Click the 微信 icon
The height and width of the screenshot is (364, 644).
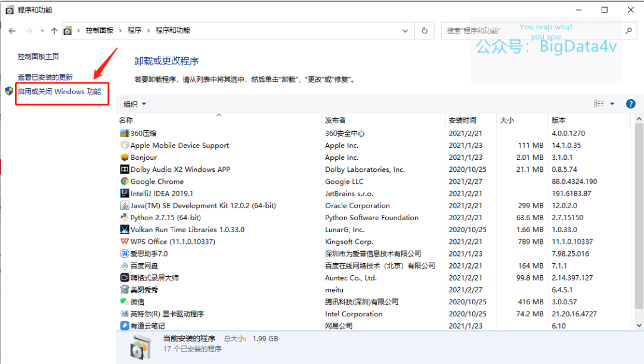pyautogui.click(x=125, y=301)
